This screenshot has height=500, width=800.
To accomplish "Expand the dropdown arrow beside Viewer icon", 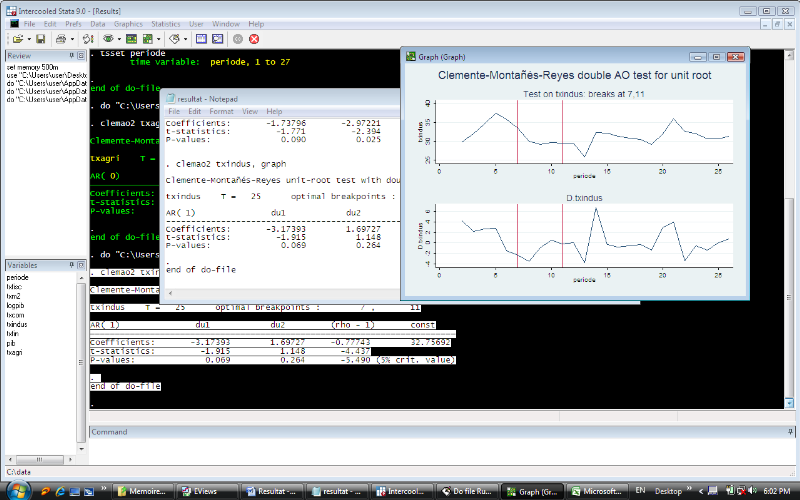I will [x=118, y=38].
